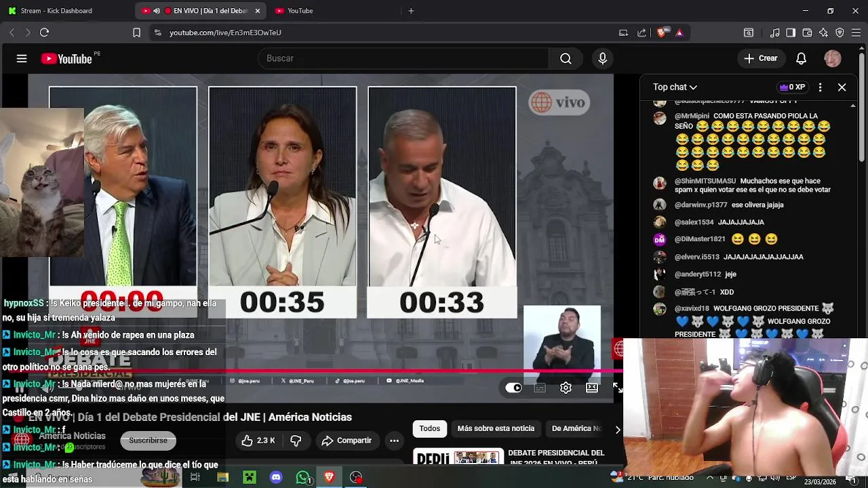Open the browser main menu
Viewport: 868px width, 488px height.
point(856,33)
